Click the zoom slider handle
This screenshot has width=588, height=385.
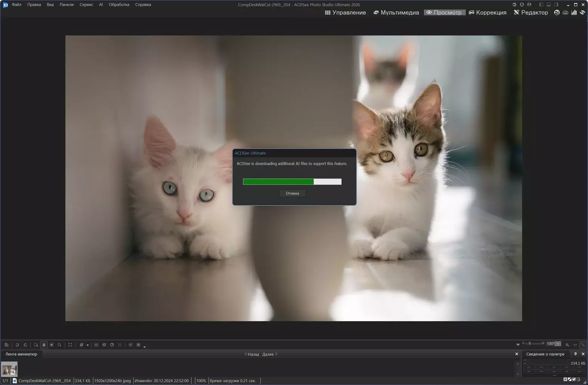tap(530, 343)
